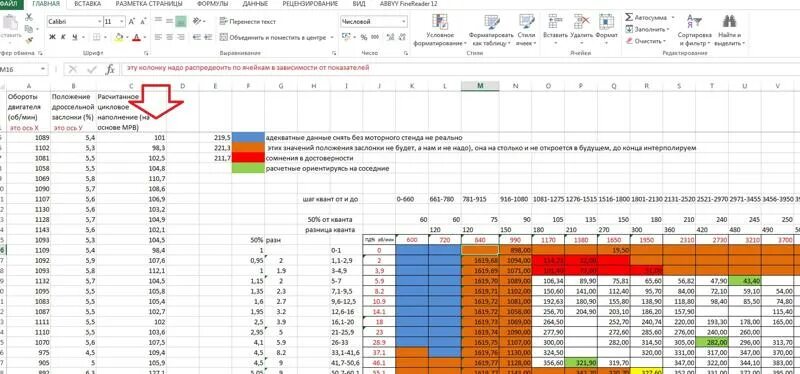Toggle Перенести текст wrap option
This screenshot has width=800, height=374.
(247, 21)
